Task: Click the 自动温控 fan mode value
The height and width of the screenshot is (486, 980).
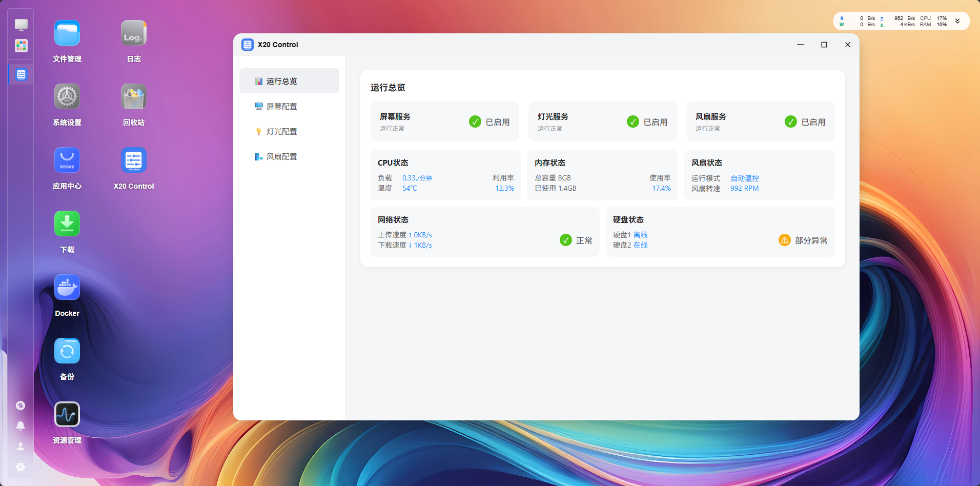Action: (745, 178)
